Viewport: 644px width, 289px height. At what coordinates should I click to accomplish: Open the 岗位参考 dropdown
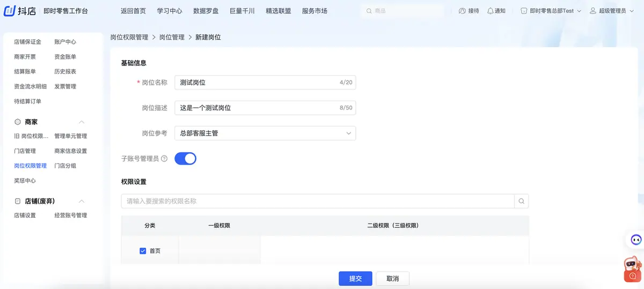265,133
